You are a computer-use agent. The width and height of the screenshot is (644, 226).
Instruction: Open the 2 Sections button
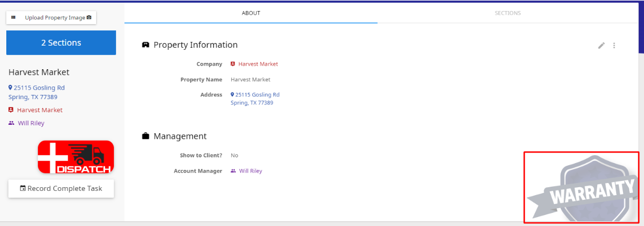61,42
